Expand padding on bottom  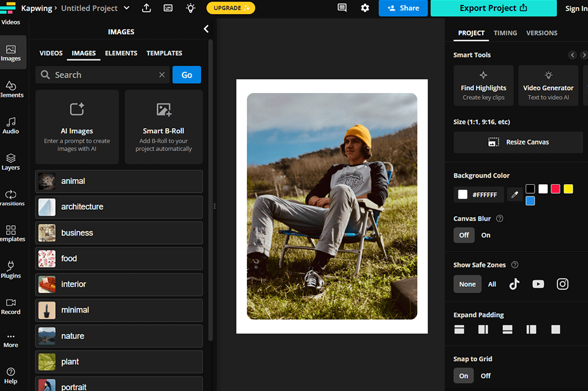507,329
